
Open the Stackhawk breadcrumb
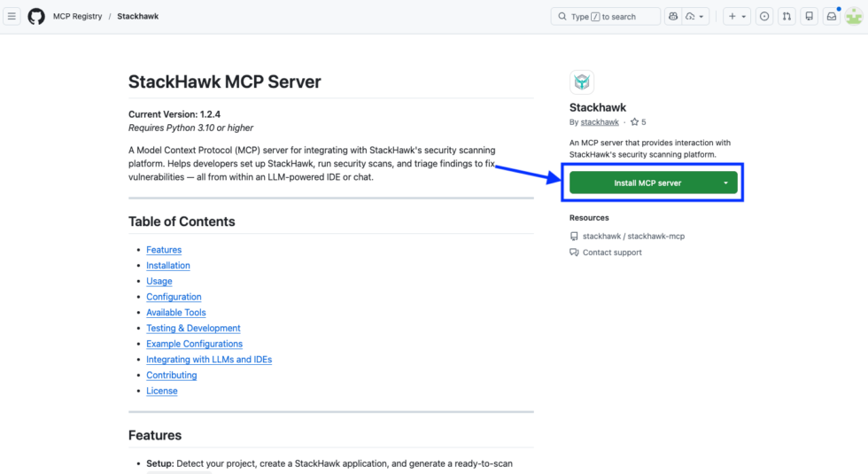[x=138, y=17]
